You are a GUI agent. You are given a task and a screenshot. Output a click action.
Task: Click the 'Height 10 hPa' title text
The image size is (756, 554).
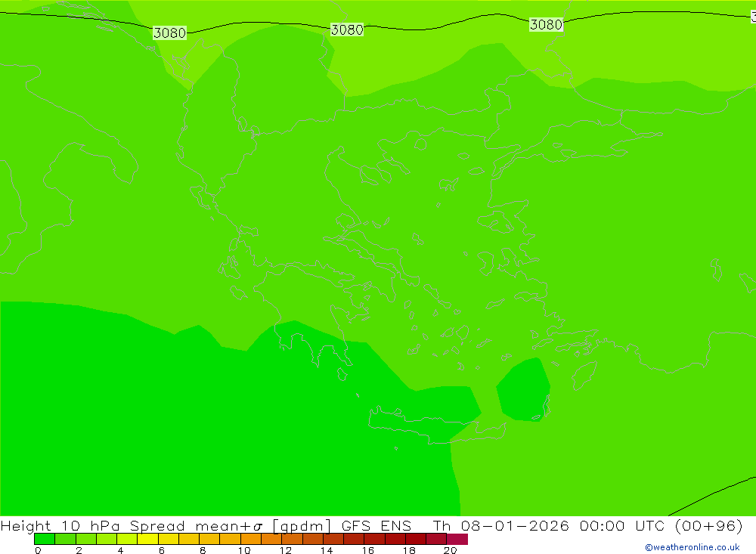point(60,525)
